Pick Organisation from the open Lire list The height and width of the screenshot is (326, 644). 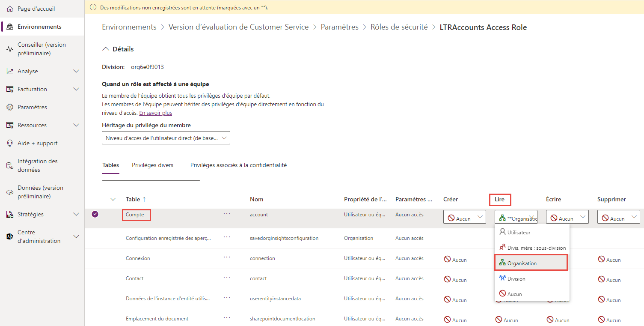(x=531, y=263)
